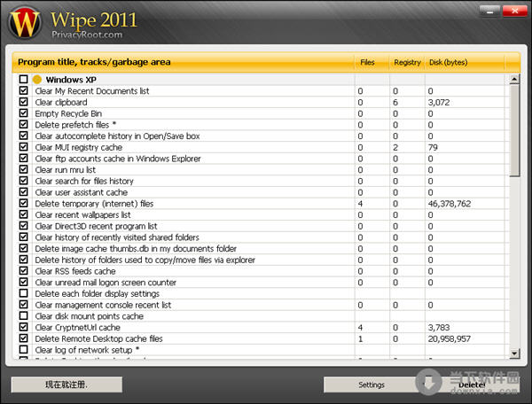Uncheck Clear CryptnetUrl cache checkbox
This screenshot has width=532, height=404.
click(23, 327)
